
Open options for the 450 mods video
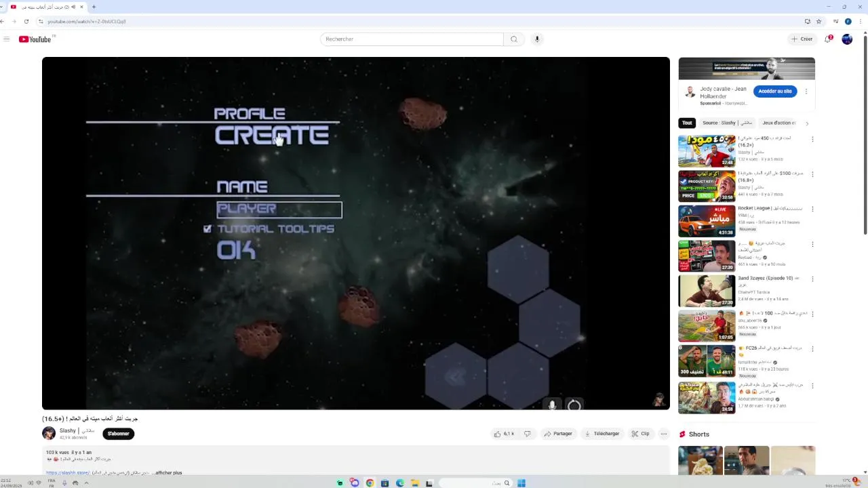pyautogui.click(x=812, y=139)
